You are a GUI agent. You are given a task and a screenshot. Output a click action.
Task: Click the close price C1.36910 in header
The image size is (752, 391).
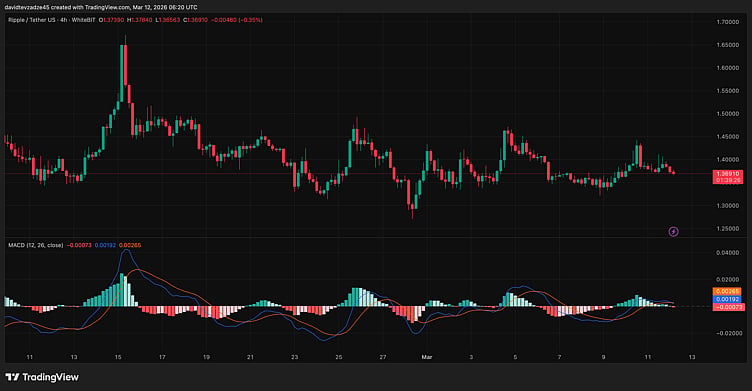(x=196, y=20)
